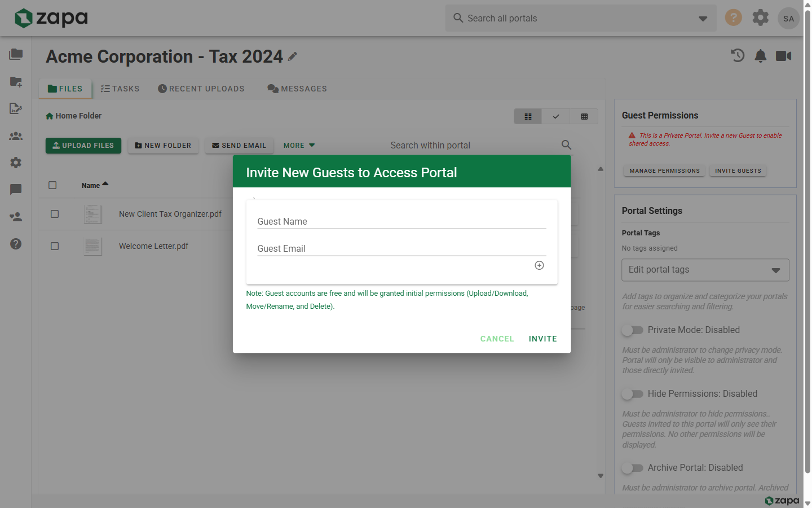Image resolution: width=812 pixels, height=508 pixels.
Task: Click the search magnifier in portal search
Action: click(567, 145)
